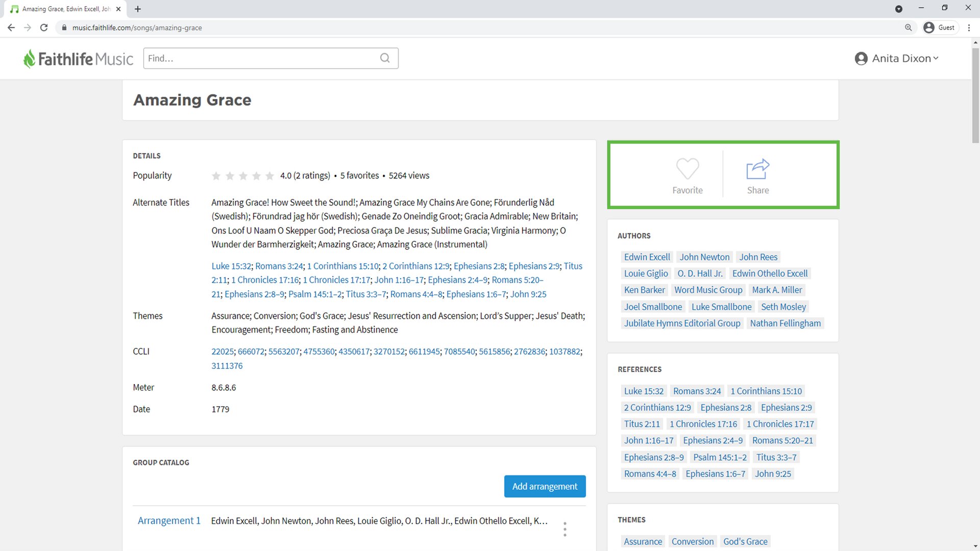This screenshot has width=980, height=551.
Task: Go back with the browser back arrow
Action: click(x=11, y=28)
